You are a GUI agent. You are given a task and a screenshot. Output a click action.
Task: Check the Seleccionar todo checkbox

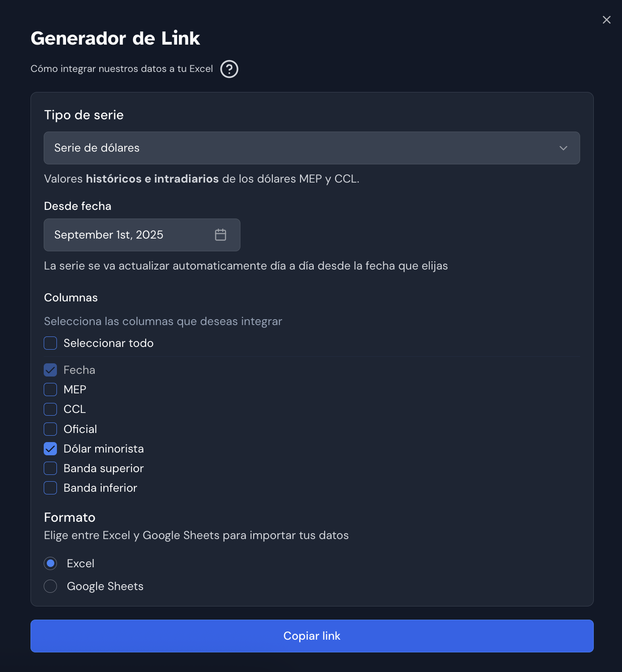click(51, 343)
